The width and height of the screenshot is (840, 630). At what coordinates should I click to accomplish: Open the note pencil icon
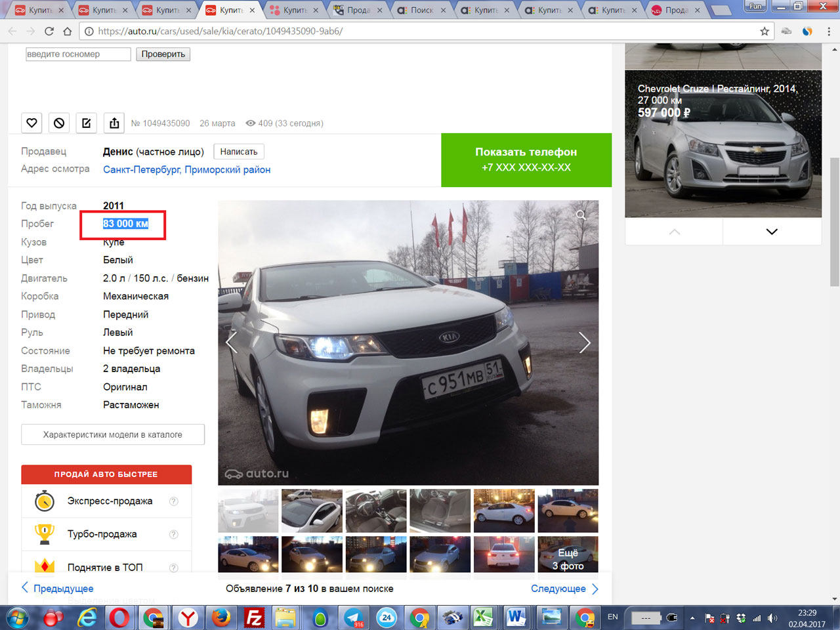pyautogui.click(x=87, y=123)
